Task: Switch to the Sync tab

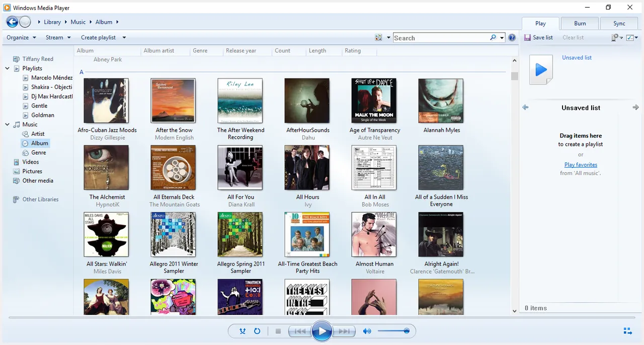Action: [619, 23]
